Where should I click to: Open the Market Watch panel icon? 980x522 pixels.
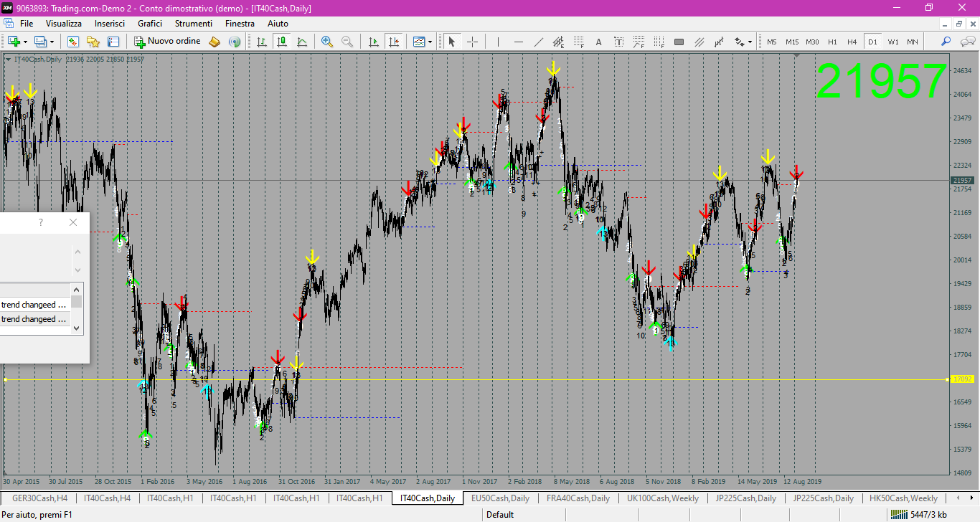[x=73, y=42]
